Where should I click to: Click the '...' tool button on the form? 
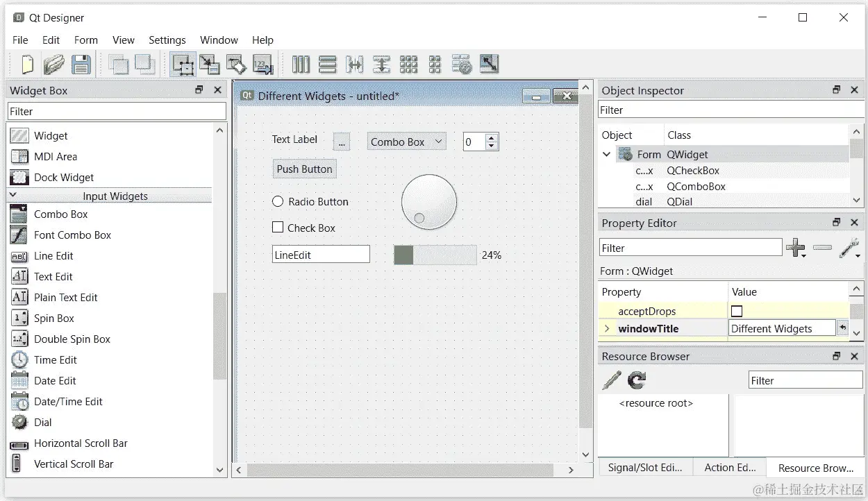click(341, 141)
